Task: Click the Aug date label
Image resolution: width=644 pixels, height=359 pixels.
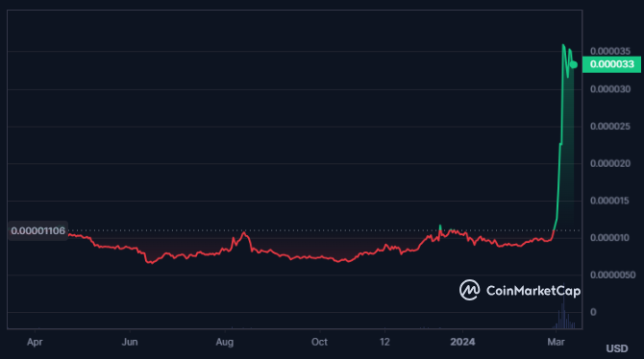Action: point(225,342)
